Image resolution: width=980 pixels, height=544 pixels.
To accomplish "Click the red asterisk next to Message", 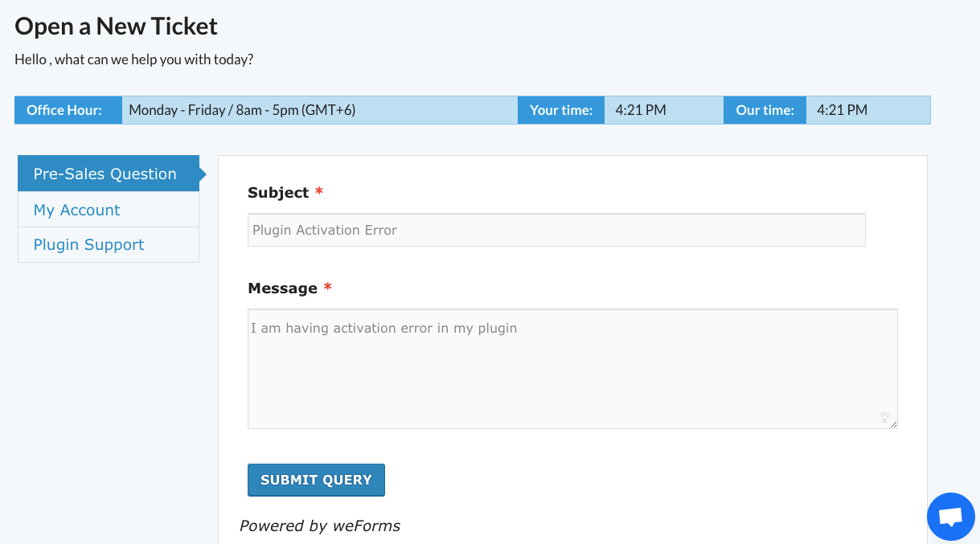I will click(x=327, y=287).
